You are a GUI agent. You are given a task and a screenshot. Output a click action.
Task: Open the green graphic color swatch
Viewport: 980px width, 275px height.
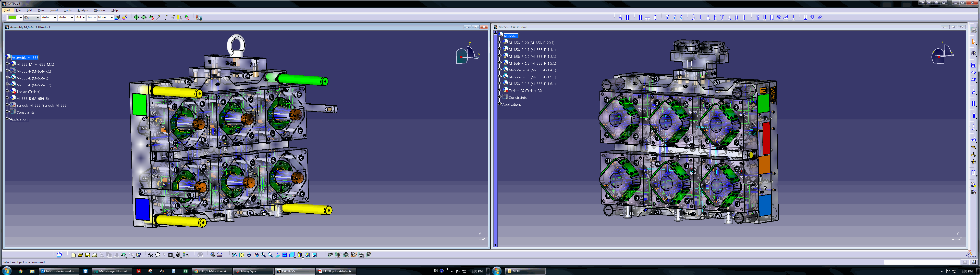[x=13, y=18]
